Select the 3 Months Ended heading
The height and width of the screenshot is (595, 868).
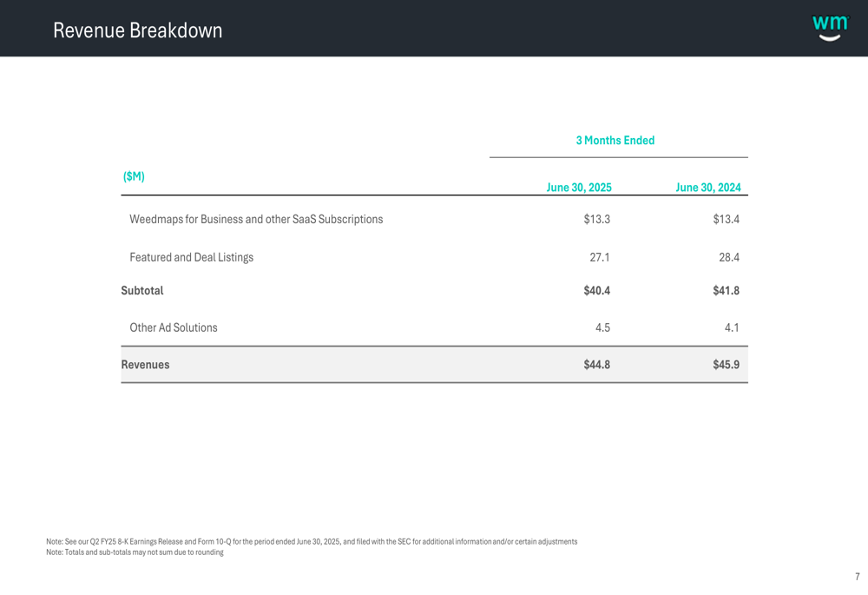click(x=615, y=141)
